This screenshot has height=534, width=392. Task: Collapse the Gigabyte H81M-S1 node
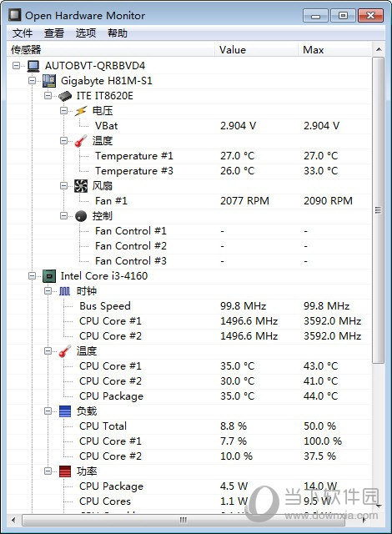coord(32,81)
